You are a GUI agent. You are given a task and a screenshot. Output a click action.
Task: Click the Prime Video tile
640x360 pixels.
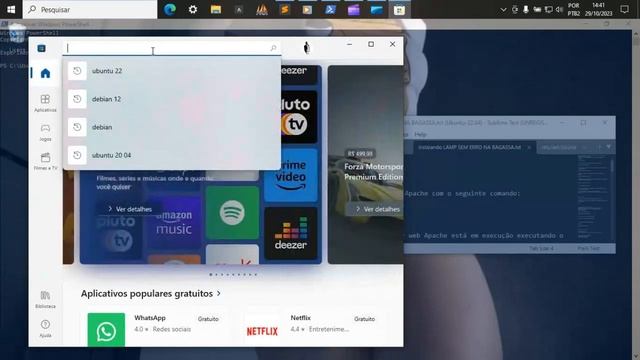pyautogui.click(x=291, y=176)
